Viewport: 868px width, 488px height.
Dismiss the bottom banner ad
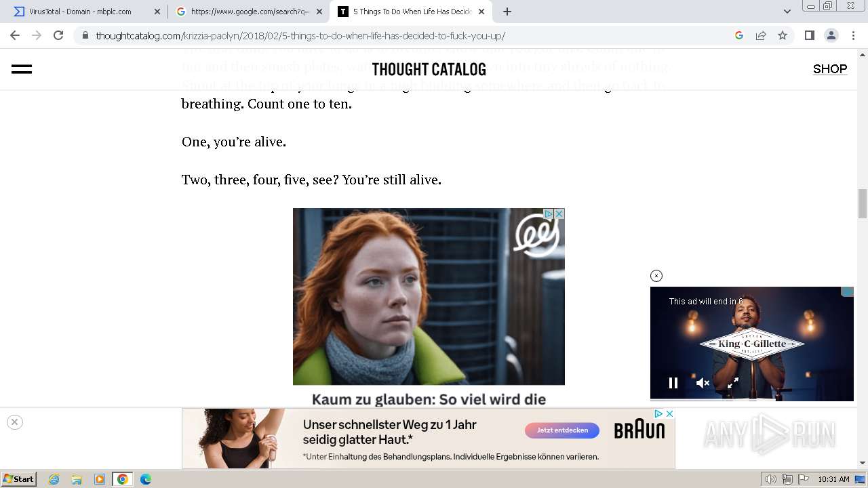point(14,422)
